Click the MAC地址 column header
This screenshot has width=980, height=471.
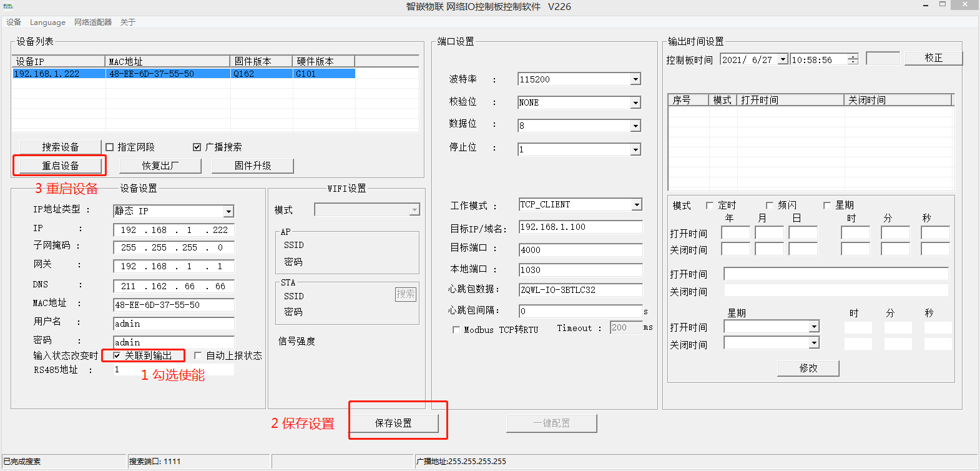click(x=168, y=61)
